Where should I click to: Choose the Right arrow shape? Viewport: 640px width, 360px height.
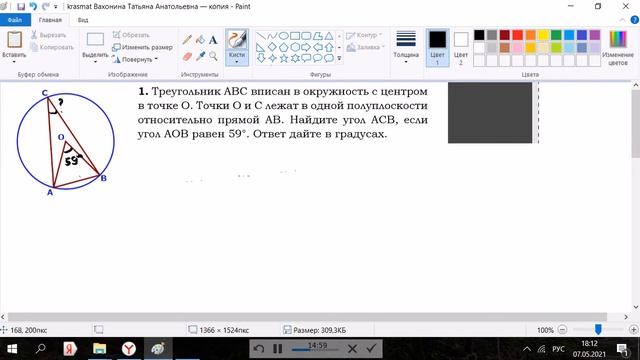click(x=306, y=47)
